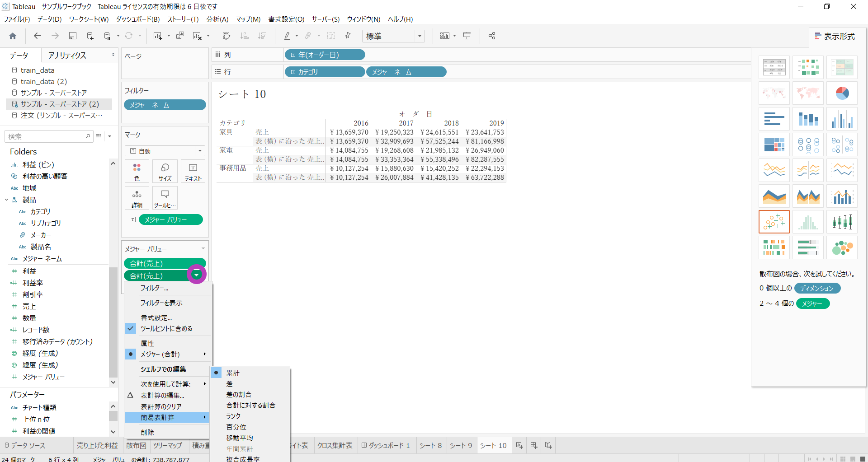868x462 pixels.
Task: Click the swap rows and columns icon
Action: 226,36
